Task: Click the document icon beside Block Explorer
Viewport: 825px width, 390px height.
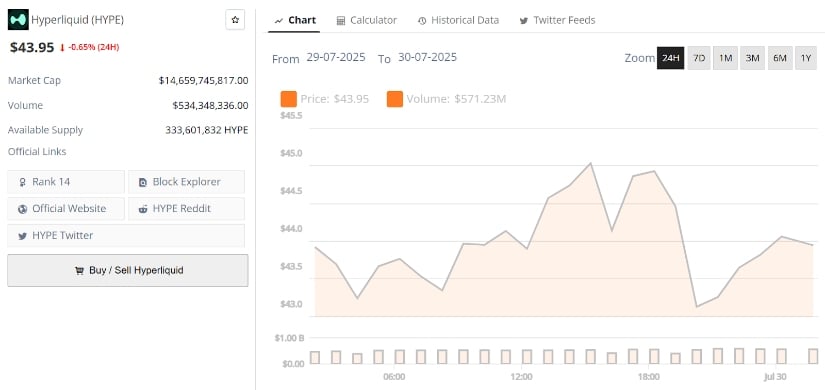Action: (143, 182)
